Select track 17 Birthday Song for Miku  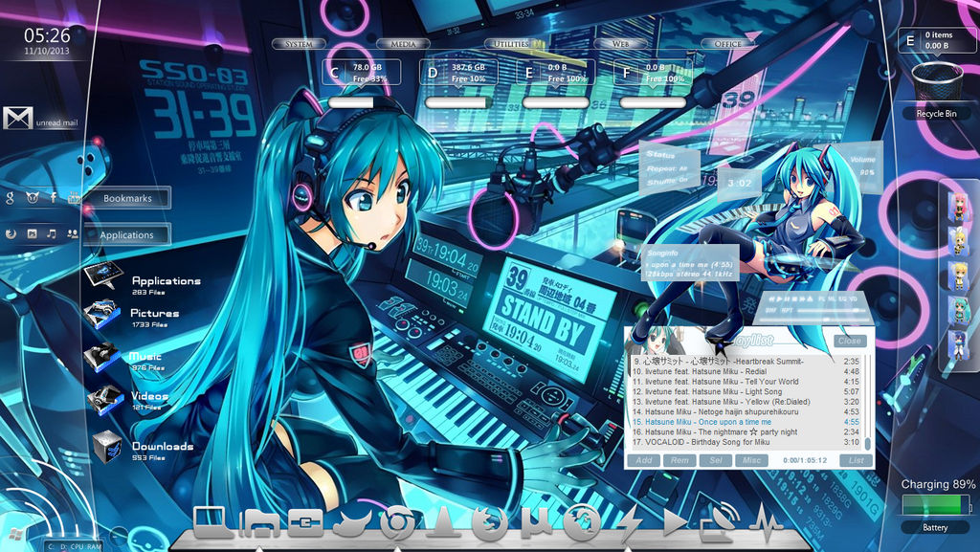pyautogui.click(x=745, y=441)
